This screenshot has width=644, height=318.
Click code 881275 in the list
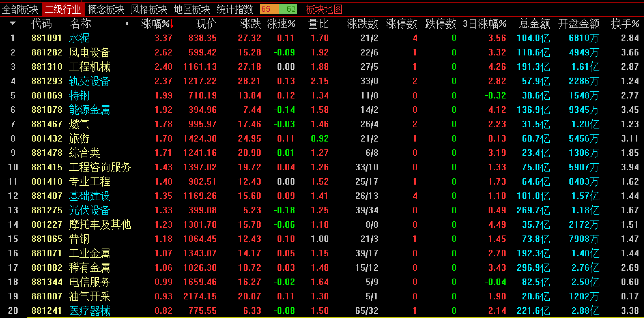[x=47, y=210]
